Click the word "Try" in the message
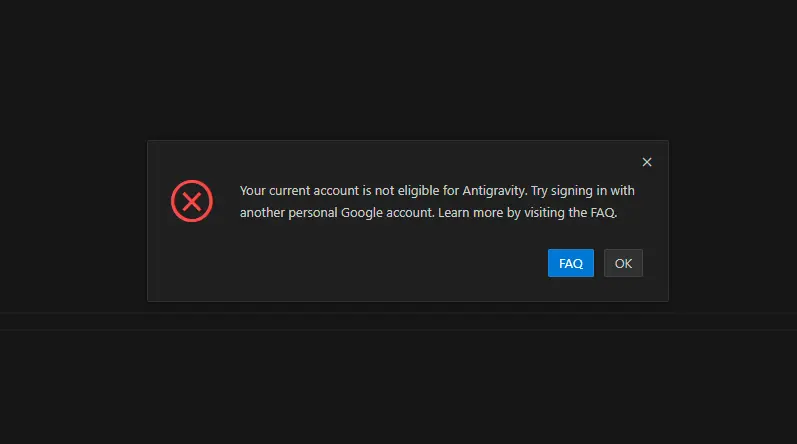This screenshot has height=444, width=797. click(541, 190)
